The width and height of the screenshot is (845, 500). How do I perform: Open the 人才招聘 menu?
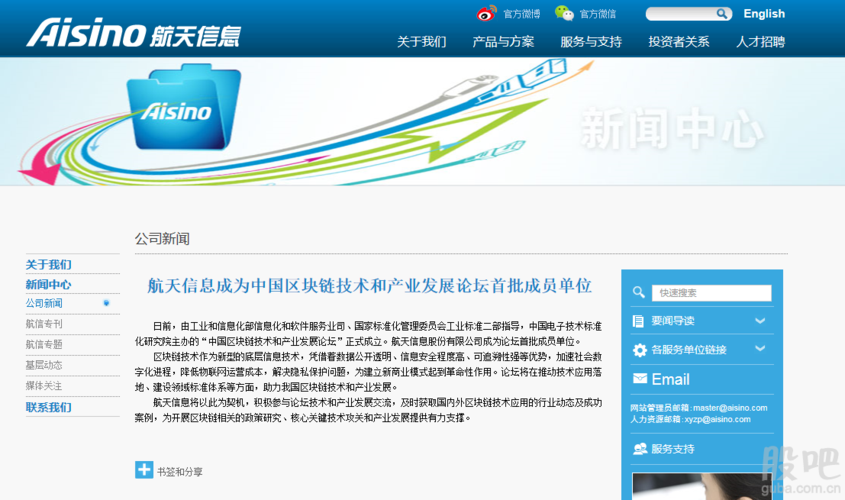coord(760,42)
